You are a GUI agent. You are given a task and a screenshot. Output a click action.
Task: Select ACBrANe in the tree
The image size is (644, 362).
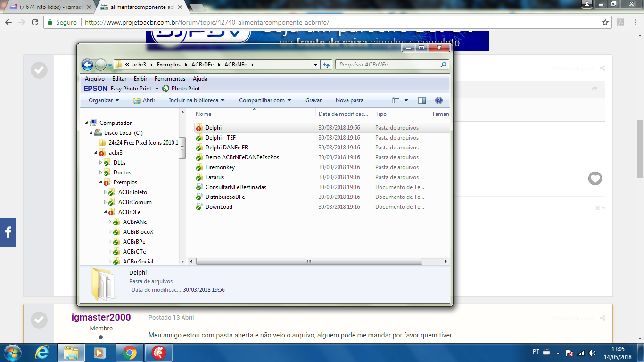135,222
